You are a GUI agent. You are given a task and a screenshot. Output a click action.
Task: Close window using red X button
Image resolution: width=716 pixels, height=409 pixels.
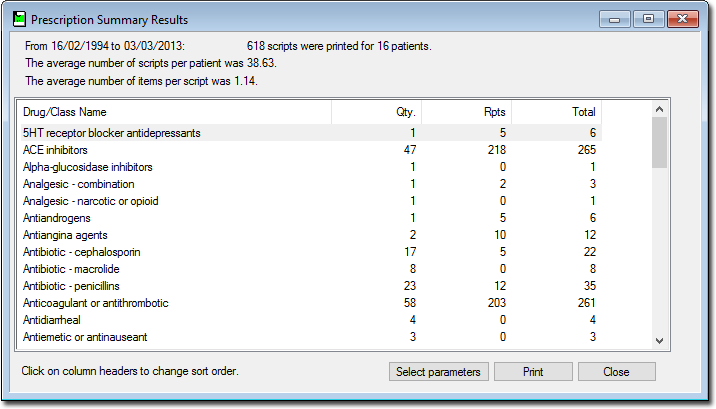(683, 19)
